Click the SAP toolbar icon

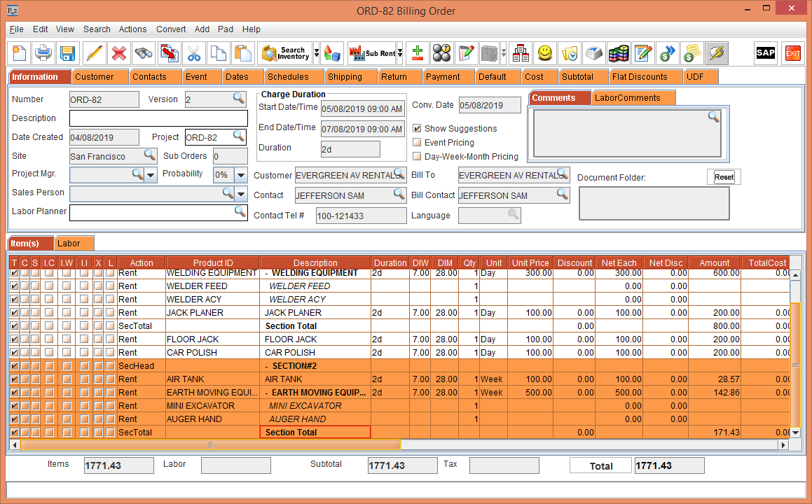(x=765, y=53)
